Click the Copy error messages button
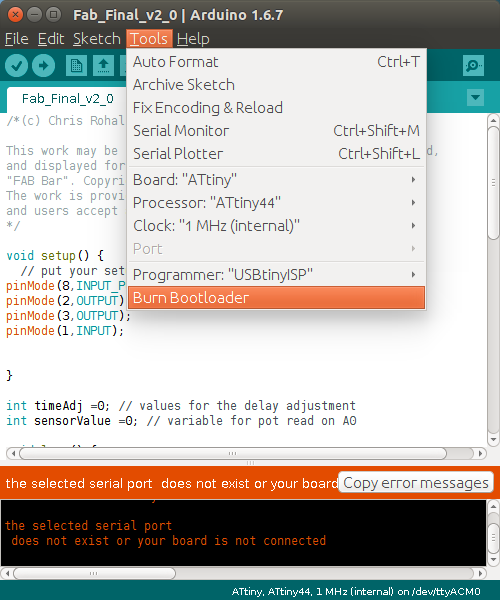Screen dimensions: 500x600 (x=415, y=483)
